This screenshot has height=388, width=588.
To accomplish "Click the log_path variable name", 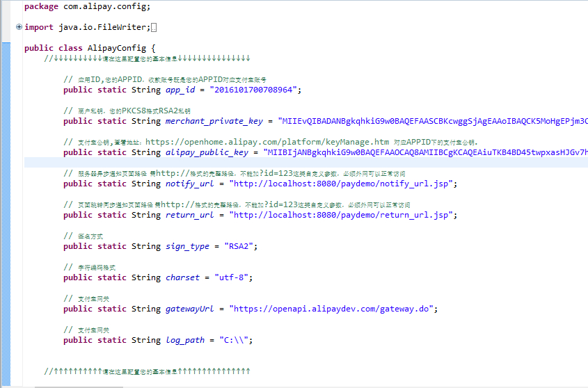I will pos(185,341).
